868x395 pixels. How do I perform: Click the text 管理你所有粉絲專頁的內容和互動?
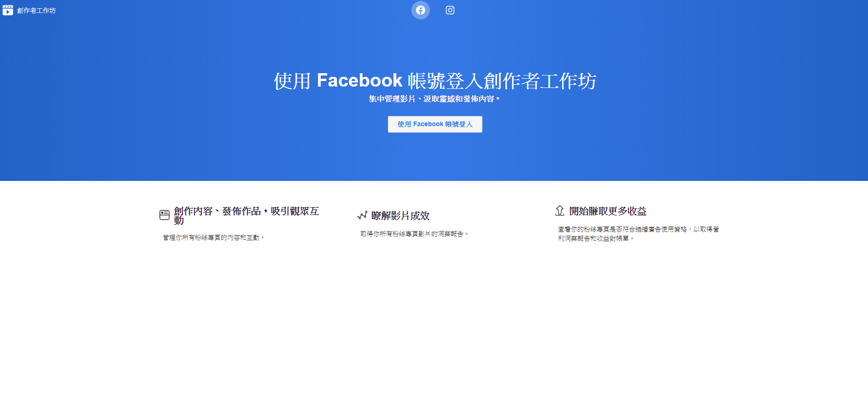pos(213,238)
